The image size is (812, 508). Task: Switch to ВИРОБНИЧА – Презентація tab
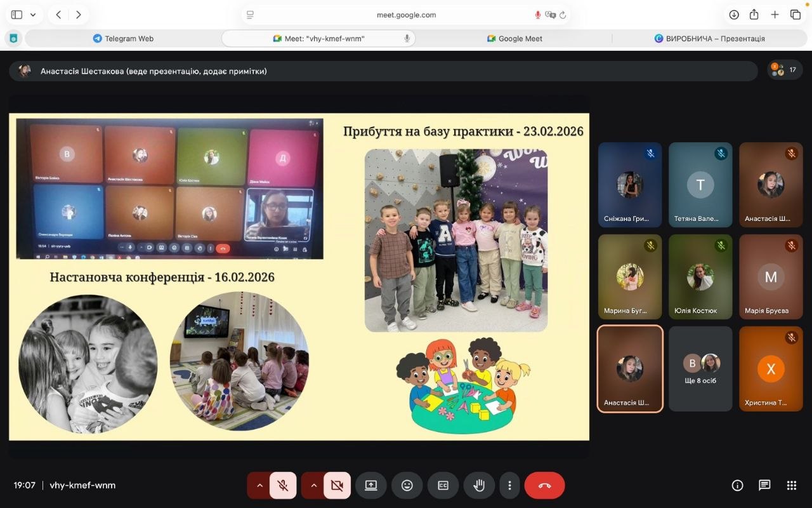pyautogui.click(x=709, y=38)
